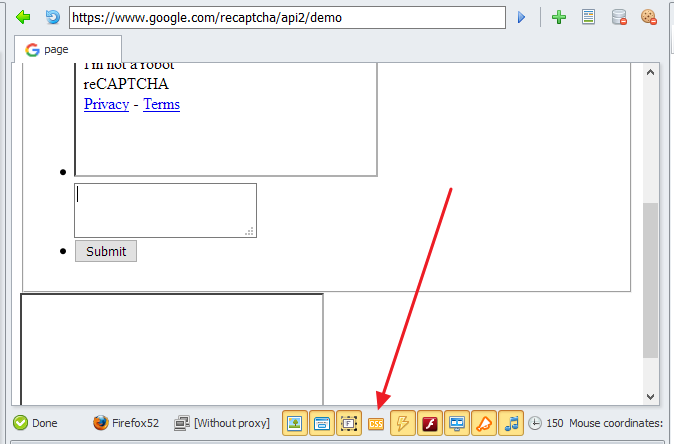Click the 'Done' status text

click(x=45, y=423)
